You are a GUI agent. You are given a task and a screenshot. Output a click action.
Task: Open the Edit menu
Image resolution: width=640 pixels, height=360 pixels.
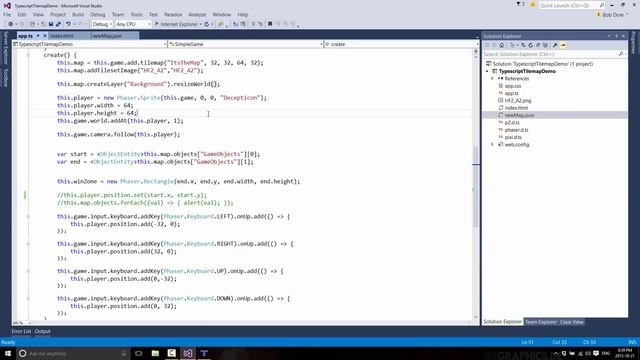point(22,15)
